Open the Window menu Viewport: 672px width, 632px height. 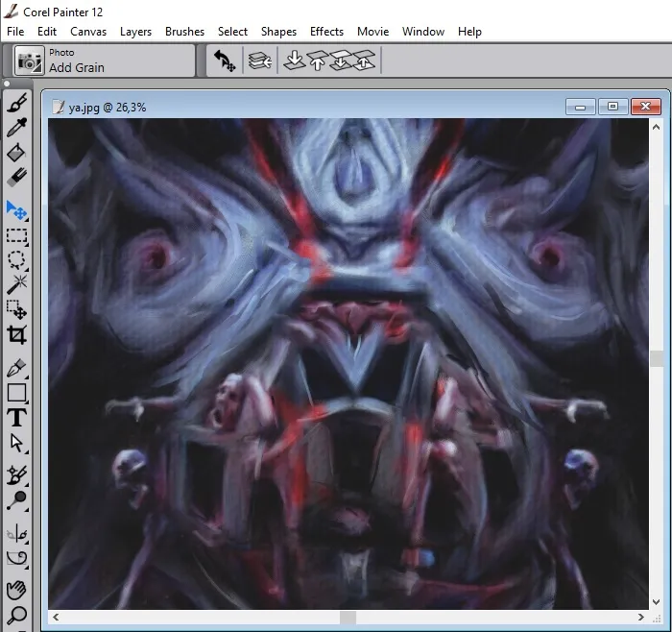423,32
